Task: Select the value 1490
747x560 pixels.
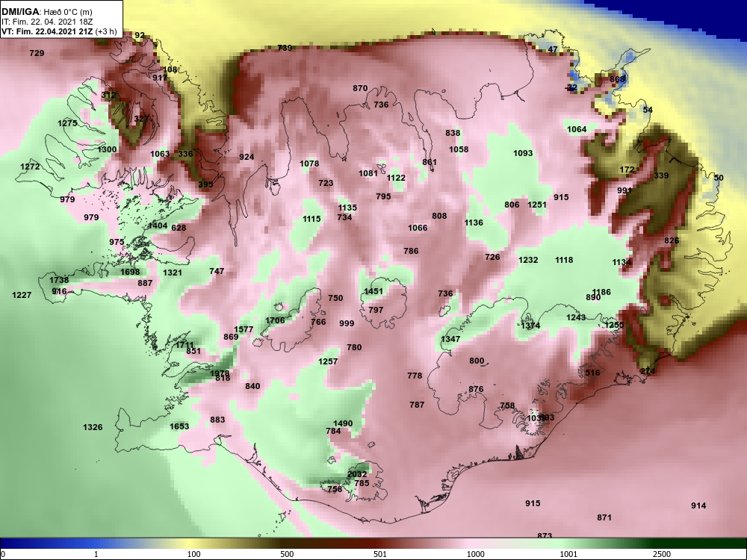Action: click(x=343, y=423)
